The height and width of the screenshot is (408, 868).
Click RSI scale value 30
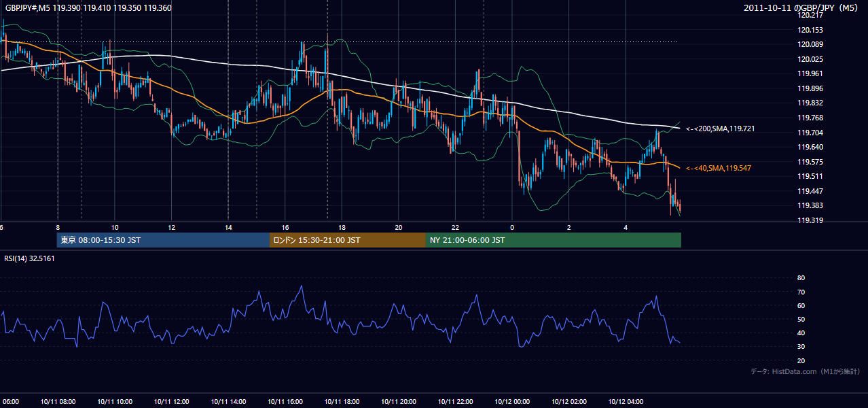801,347
